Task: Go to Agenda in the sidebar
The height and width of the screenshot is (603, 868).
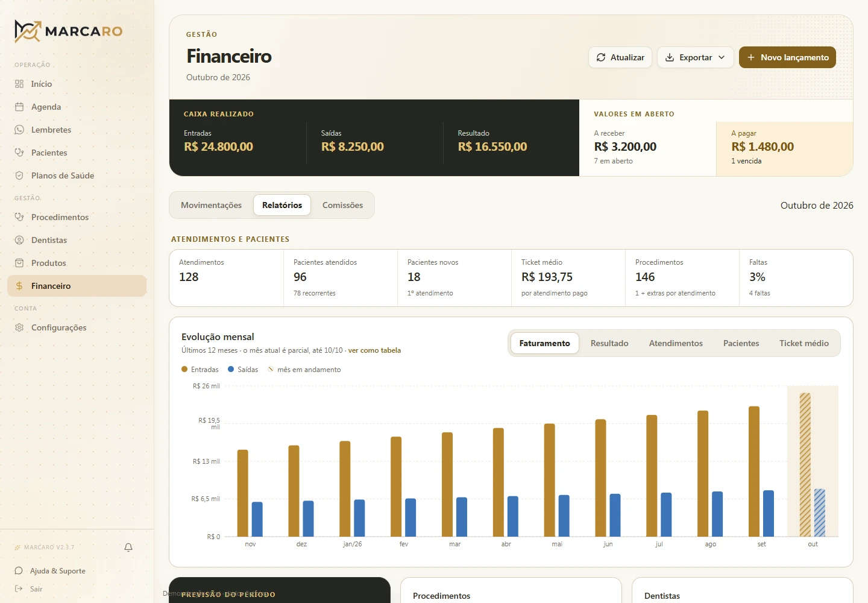Action: pos(77,107)
